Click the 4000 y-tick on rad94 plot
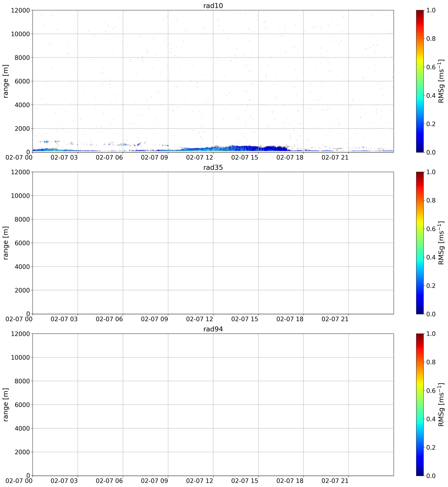The image size is (448, 487). pyautogui.click(x=22, y=428)
